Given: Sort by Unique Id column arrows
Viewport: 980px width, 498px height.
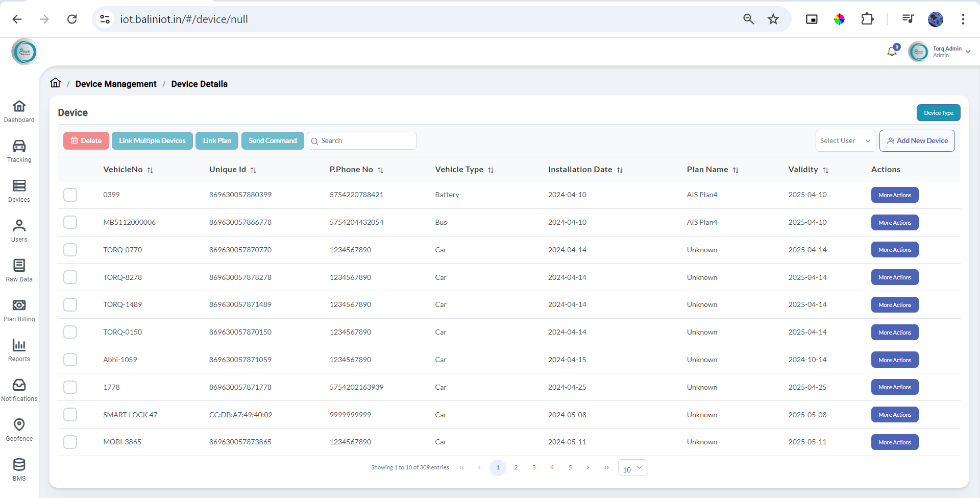Looking at the screenshot, I should 253,170.
